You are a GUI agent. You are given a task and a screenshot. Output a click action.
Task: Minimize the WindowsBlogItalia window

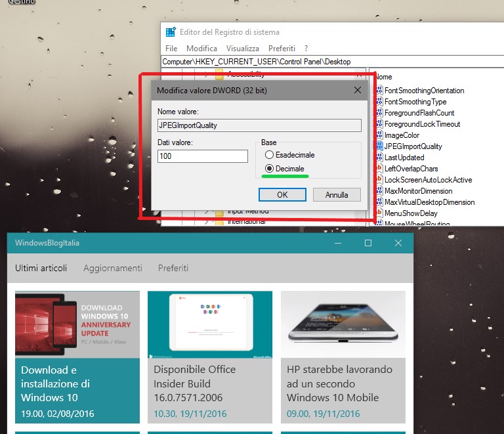(x=338, y=243)
